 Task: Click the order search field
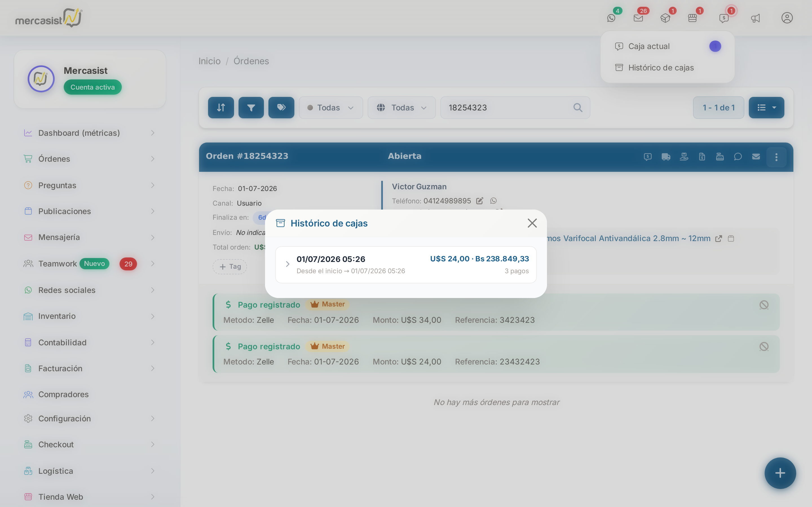point(515,108)
